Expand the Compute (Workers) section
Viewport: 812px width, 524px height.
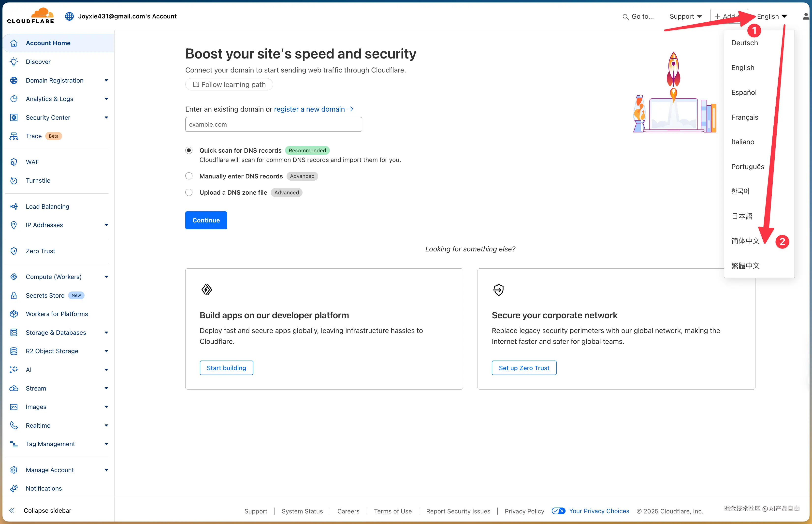[106, 277]
